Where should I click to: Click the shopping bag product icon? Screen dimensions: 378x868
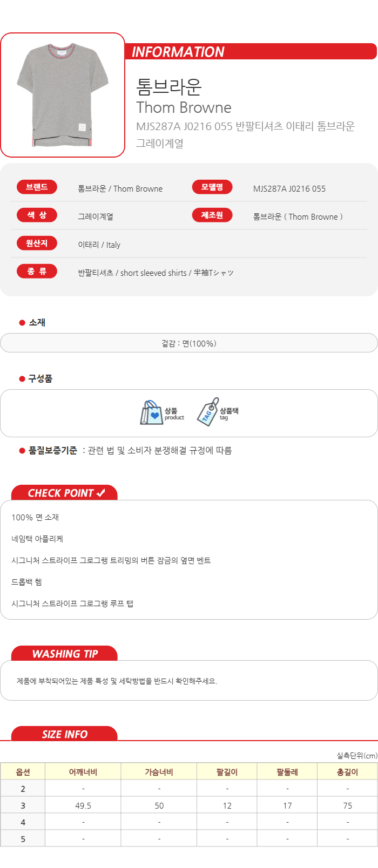tap(152, 413)
